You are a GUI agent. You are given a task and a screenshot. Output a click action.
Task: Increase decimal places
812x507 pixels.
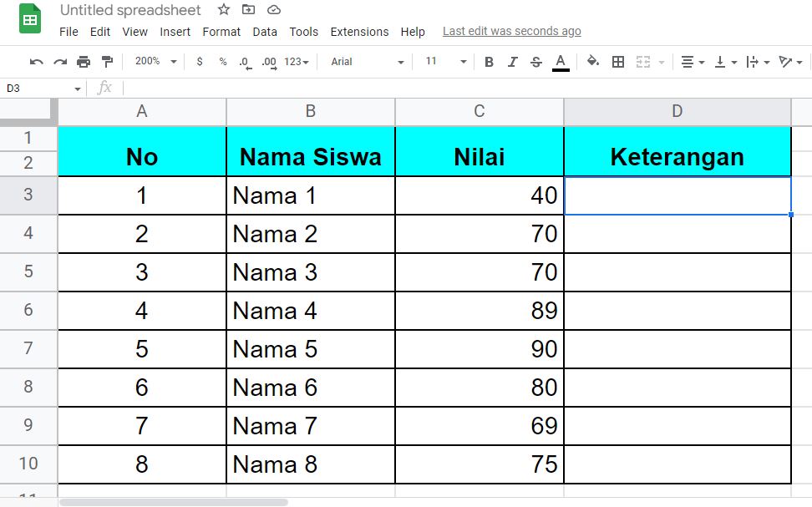pyautogui.click(x=269, y=63)
